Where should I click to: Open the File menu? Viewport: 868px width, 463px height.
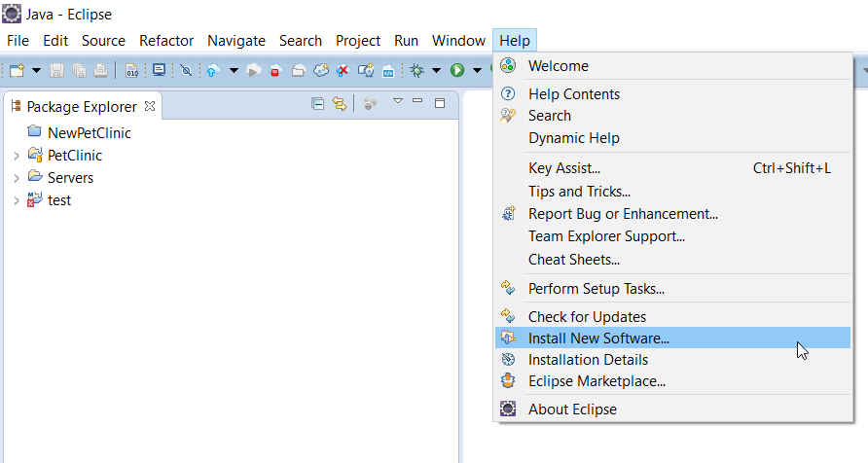coord(18,41)
